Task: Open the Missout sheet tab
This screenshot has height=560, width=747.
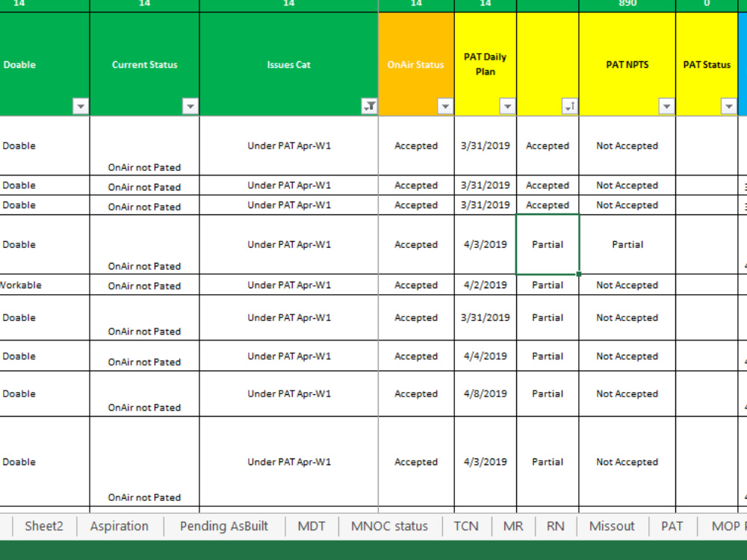Action: 613,526
